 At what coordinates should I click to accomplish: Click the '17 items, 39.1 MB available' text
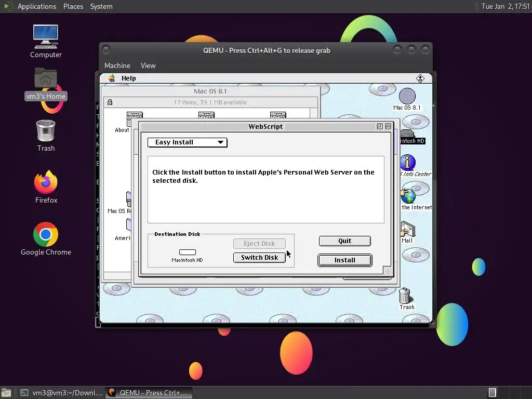coord(210,102)
